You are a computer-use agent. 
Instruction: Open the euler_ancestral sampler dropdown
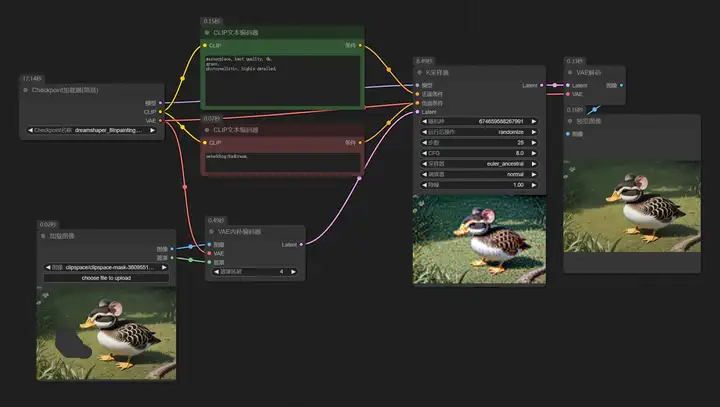[479, 164]
